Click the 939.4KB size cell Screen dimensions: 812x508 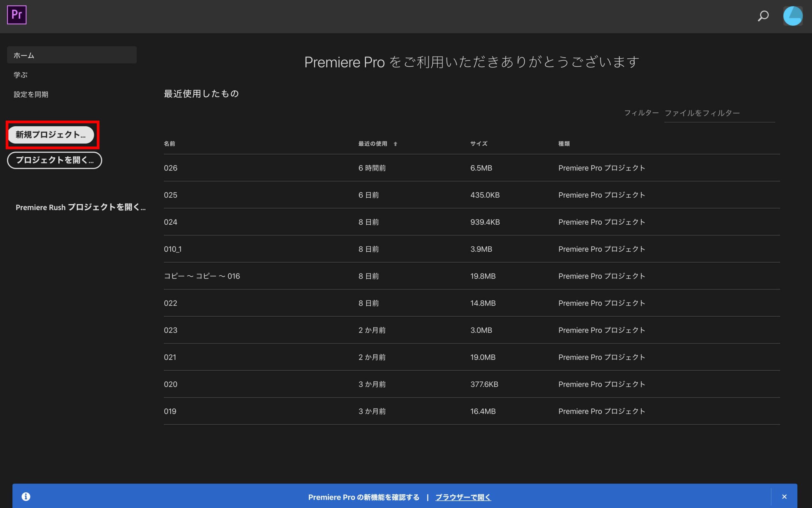coord(485,222)
